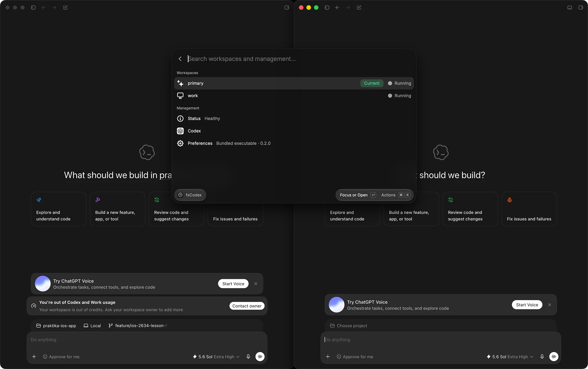The image size is (588, 369).
Task: Click the Codex logo in the left window
Action: pos(147,152)
